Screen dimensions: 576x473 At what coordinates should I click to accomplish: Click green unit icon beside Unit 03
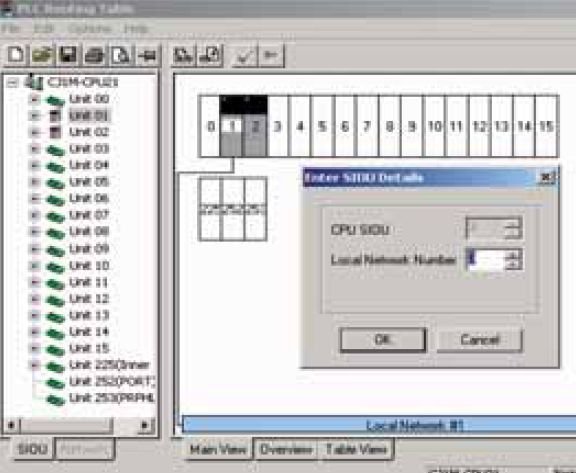point(55,149)
